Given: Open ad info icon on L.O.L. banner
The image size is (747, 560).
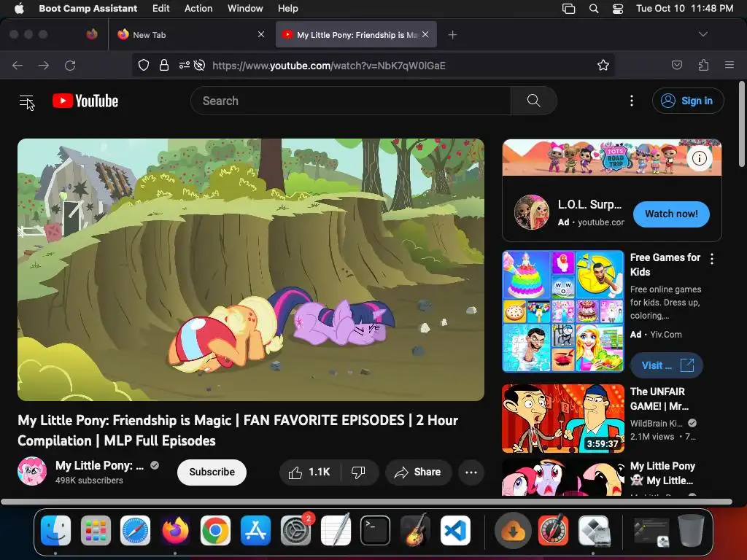Looking at the screenshot, I should point(699,158).
